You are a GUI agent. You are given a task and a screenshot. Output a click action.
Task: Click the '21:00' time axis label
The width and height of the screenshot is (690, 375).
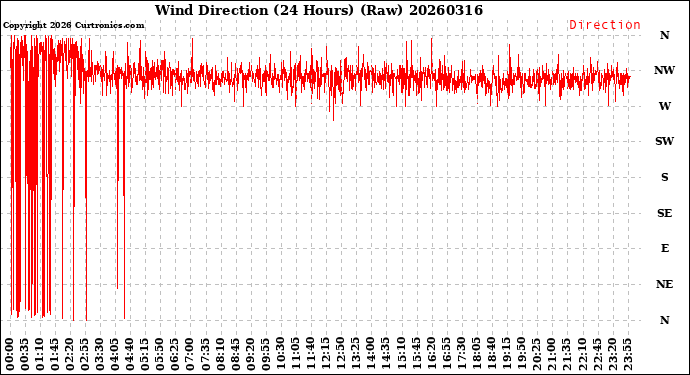coord(551,354)
